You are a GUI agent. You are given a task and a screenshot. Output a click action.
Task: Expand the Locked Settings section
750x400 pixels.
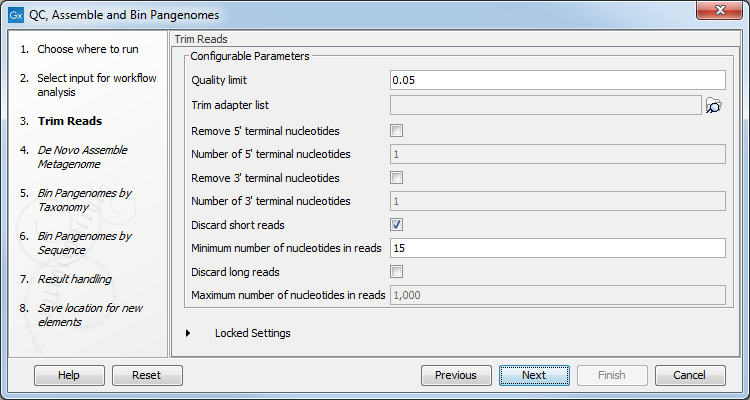pos(189,333)
